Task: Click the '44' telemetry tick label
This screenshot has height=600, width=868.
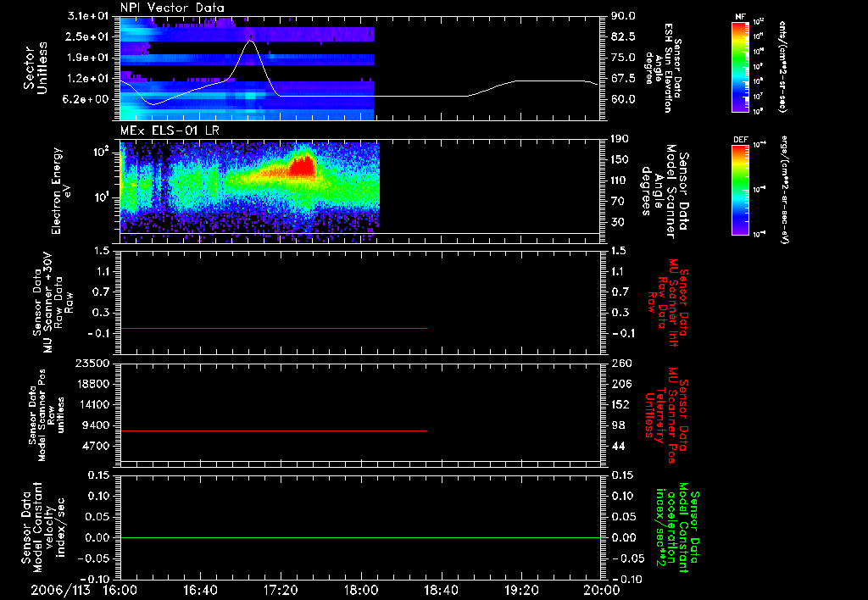Action: coord(618,446)
